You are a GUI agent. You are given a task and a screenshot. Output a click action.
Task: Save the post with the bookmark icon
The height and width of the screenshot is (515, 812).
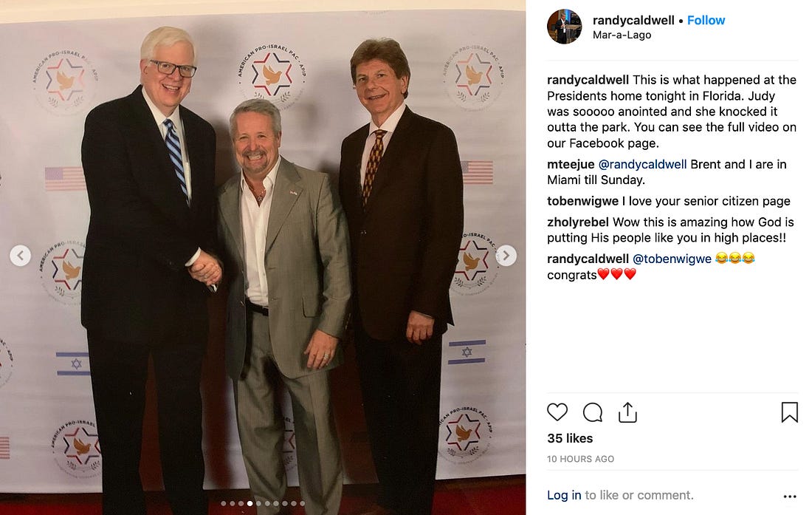[789, 412]
